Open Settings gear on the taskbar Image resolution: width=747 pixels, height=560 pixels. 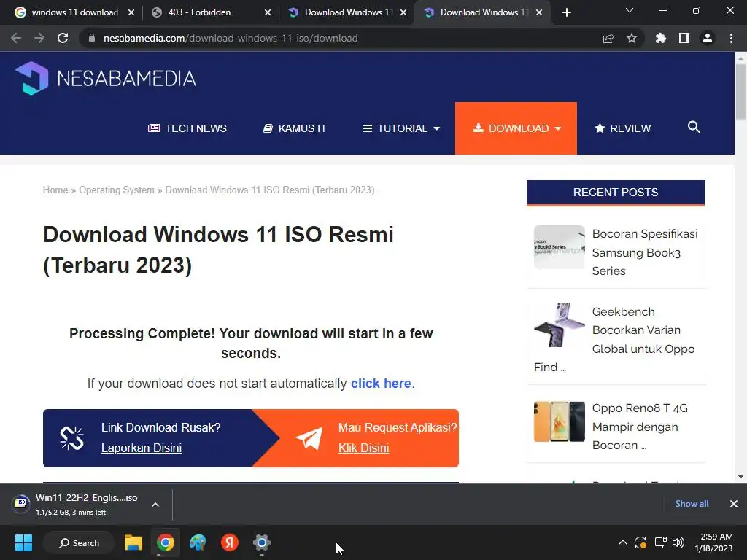[262, 542]
